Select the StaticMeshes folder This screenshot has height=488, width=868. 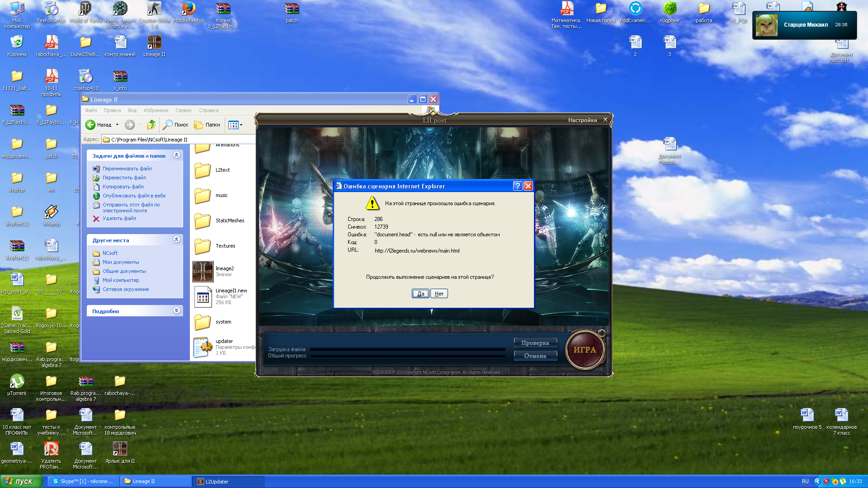(x=219, y=221)
